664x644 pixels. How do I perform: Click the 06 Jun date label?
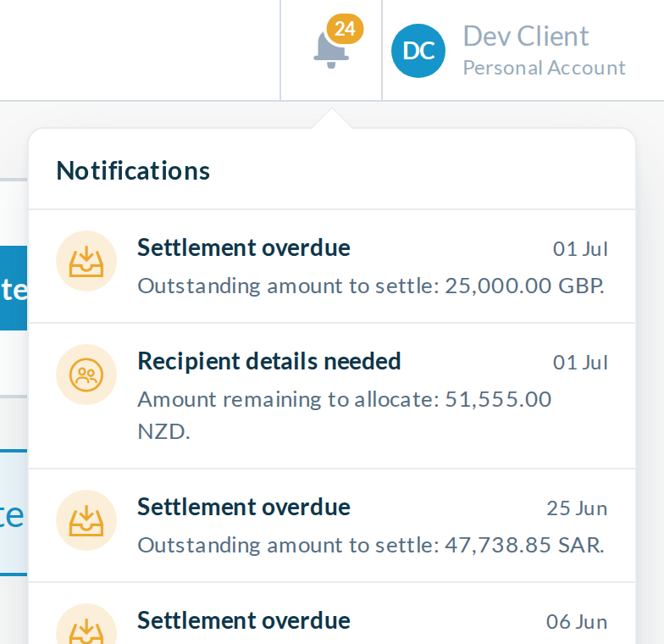(577, 622)
